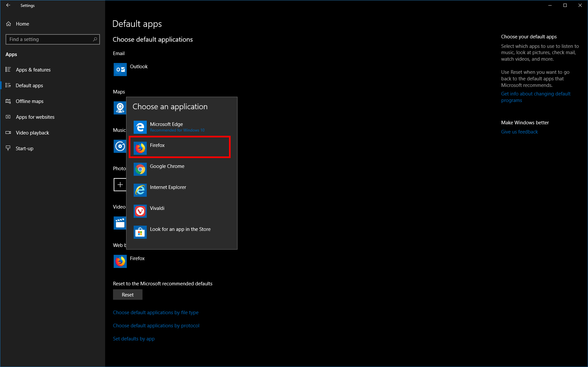Viewport: 588px width, 367px height.
Task: Click the Apps for websites icon
Action: point(8,117)
